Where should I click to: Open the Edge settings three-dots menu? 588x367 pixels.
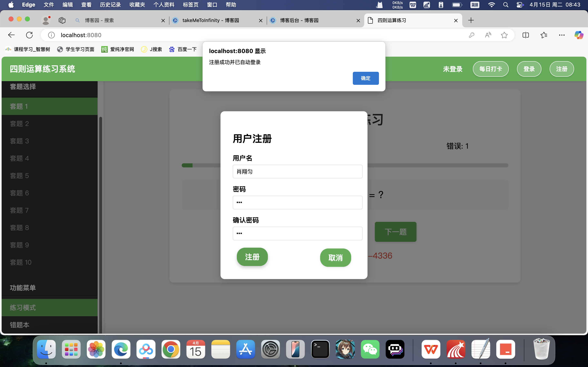point(562,35)
